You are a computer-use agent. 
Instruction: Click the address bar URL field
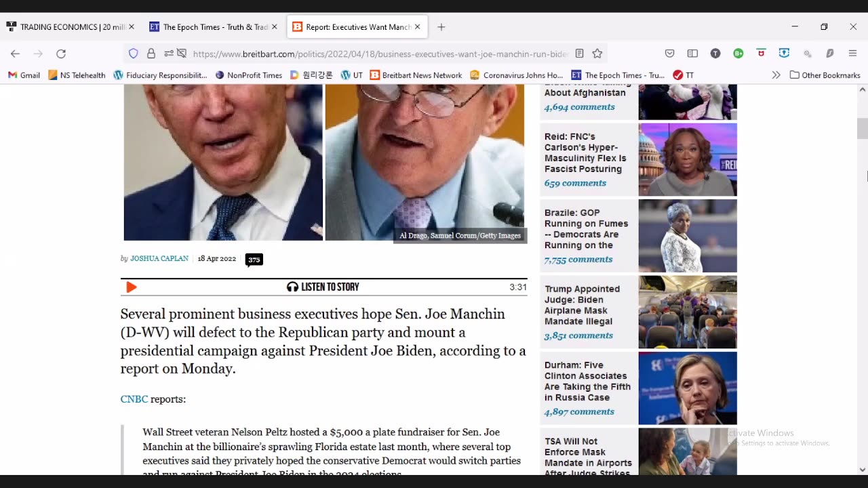pyautogui.click(x=380, y=54)
